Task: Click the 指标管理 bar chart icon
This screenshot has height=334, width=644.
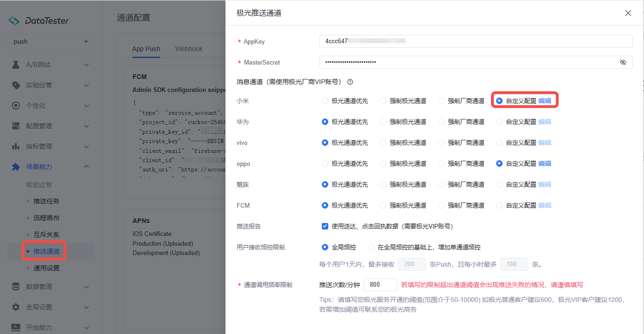Action: click(x=16, y=147)
